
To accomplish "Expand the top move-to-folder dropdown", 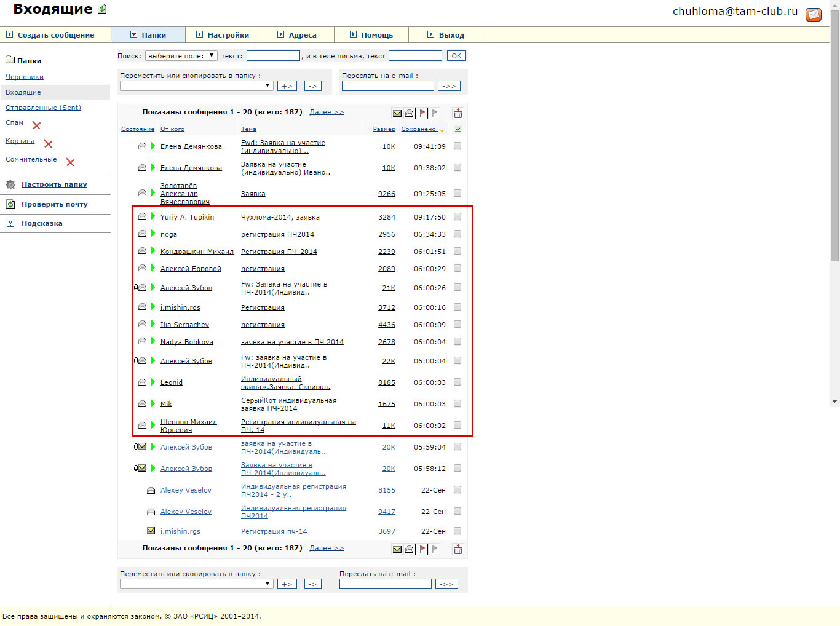I will click(196, 86).
